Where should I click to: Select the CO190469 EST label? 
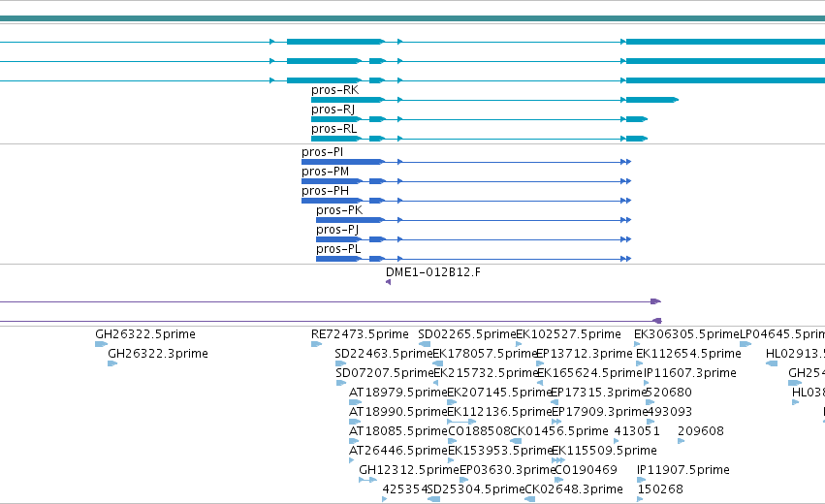[586, 470]
